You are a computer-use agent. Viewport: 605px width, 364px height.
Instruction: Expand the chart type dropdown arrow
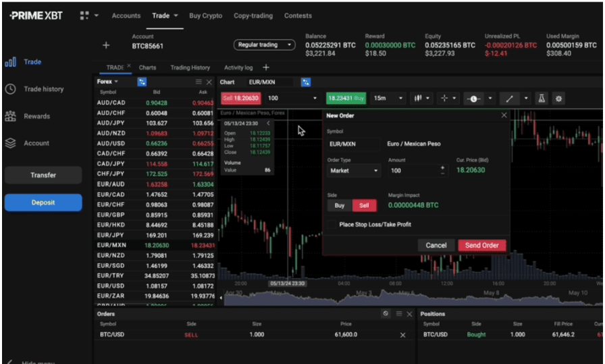pyautogui.click(x=427, y=99)
